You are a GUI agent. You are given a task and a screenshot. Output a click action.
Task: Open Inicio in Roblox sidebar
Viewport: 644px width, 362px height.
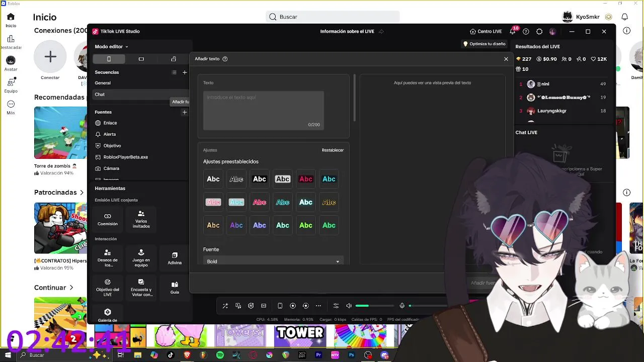[11, 20]
